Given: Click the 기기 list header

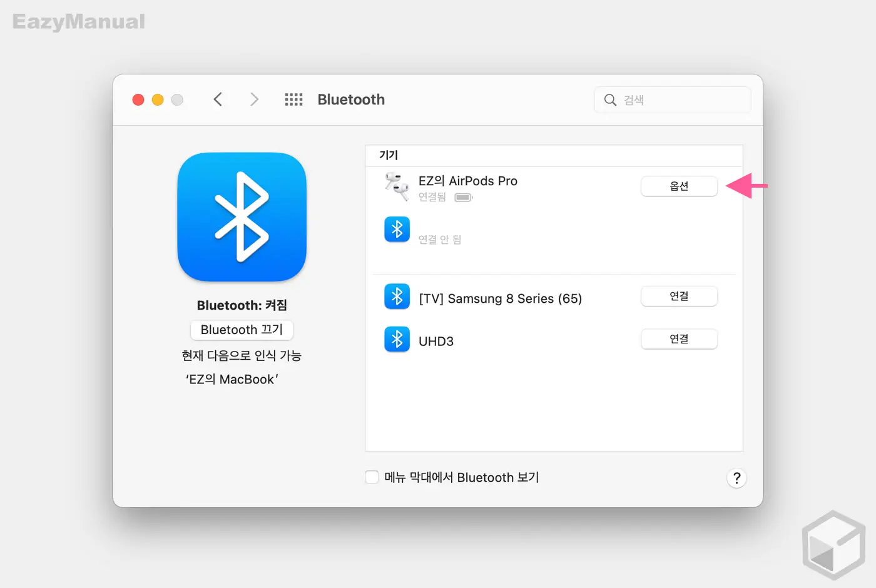Looking at the screenshot, I should (389, 155).
